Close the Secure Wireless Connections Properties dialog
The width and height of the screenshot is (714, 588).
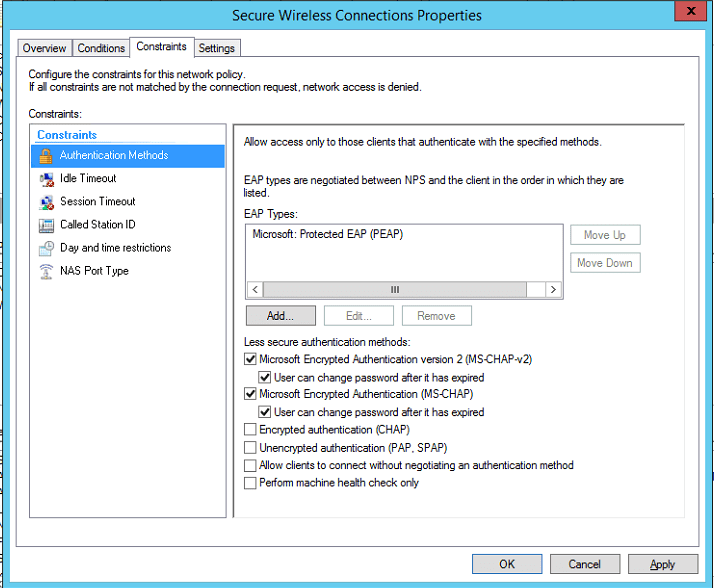(690, 11)
